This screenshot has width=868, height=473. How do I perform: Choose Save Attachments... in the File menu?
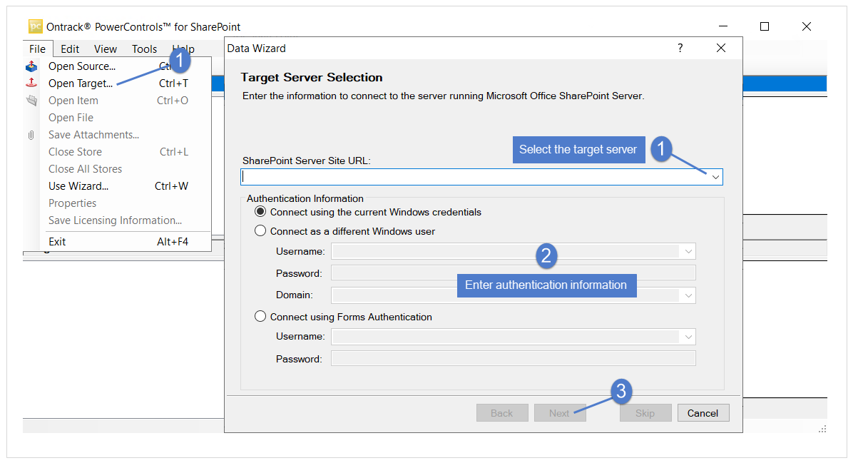coord(118,135)
